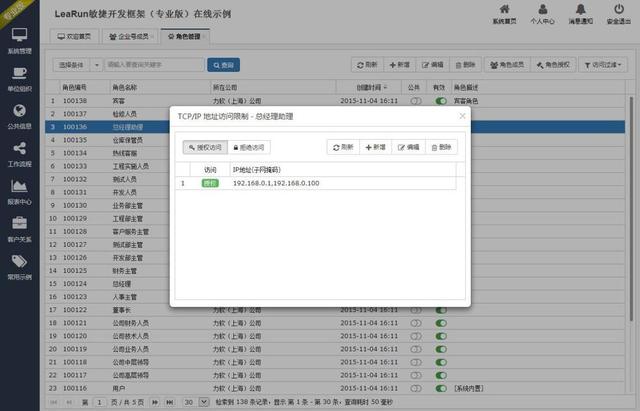Select the 角色管理 tab

pyautogui.click(x=185, y=37)
